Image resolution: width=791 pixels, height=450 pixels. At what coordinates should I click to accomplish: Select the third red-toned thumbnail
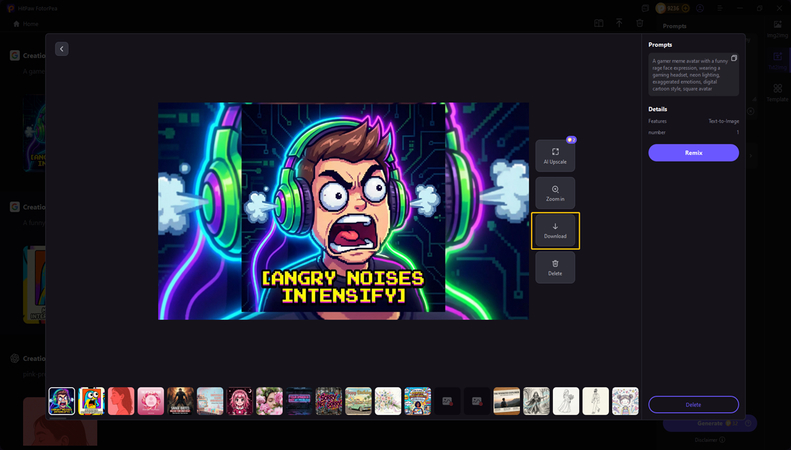point(121,401)
